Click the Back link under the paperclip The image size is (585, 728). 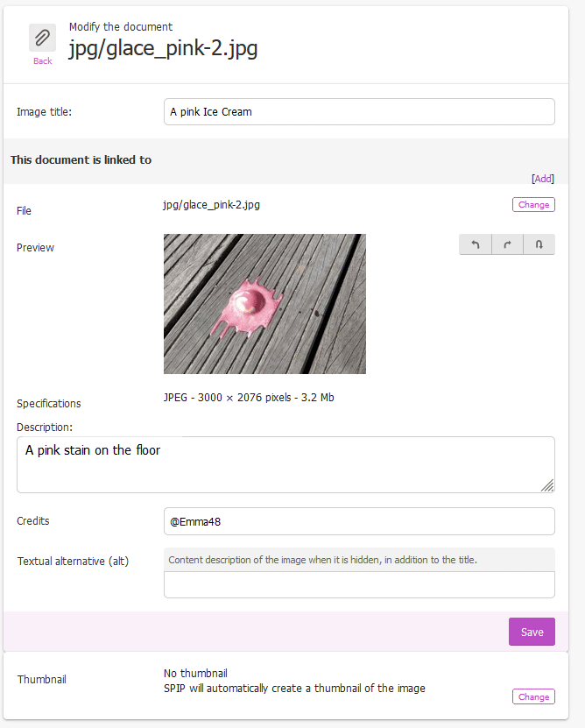[42, 61]
